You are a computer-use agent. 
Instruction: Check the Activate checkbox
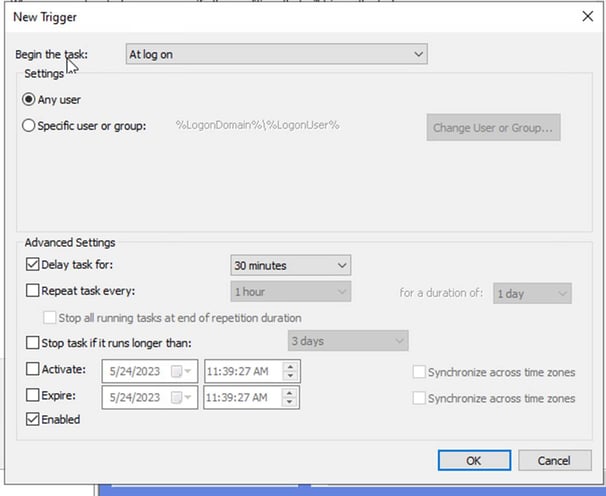point(32,369)
